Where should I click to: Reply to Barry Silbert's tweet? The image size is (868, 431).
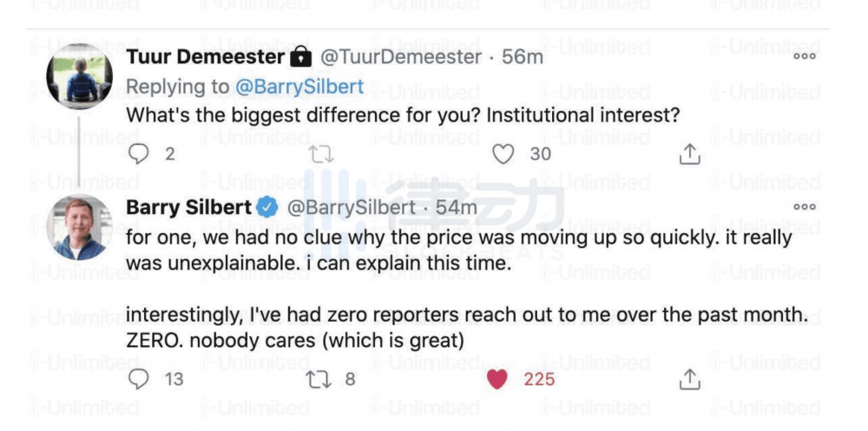[x=139, y=379]
